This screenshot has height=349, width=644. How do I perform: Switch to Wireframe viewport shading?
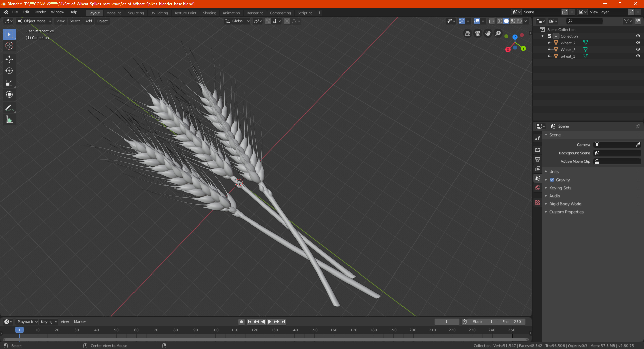(500, 21)
